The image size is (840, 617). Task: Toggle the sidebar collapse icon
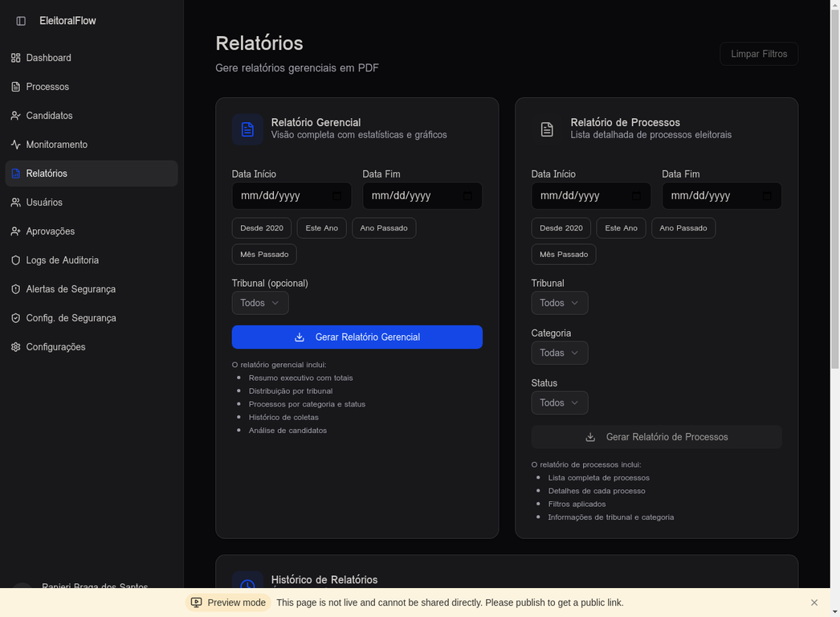tap(21, 21)
